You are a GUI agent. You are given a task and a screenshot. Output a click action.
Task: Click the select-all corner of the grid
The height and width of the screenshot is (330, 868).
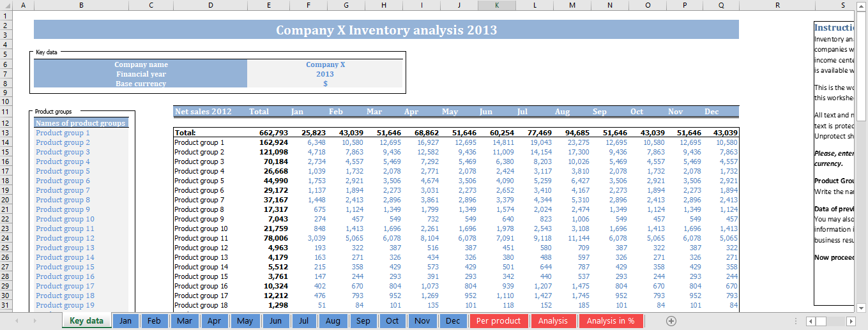point(6,5)
